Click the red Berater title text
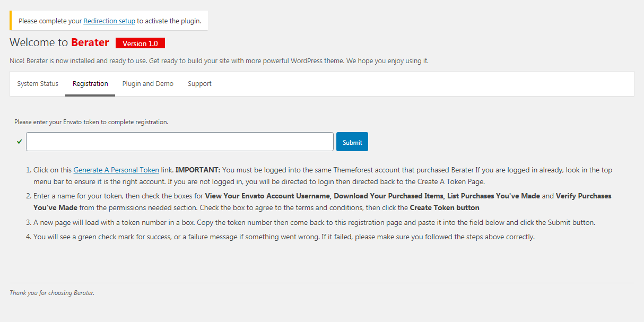 [x=90, y=43]
